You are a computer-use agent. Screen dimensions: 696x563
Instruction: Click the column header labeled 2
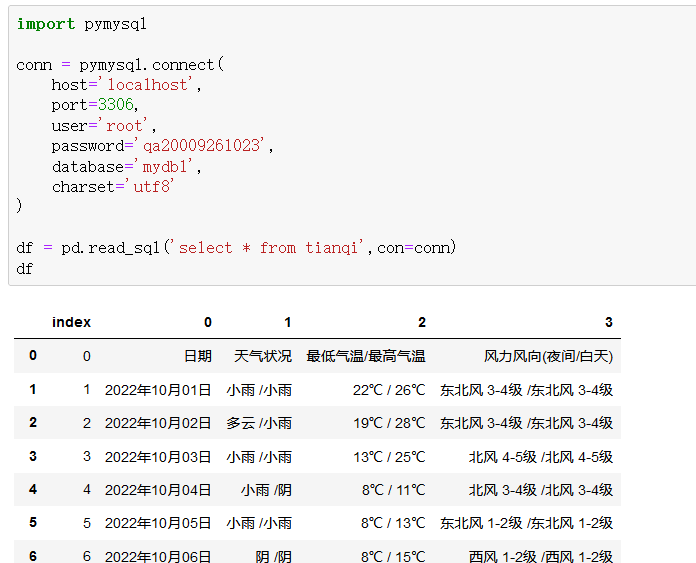click(422, 322)
